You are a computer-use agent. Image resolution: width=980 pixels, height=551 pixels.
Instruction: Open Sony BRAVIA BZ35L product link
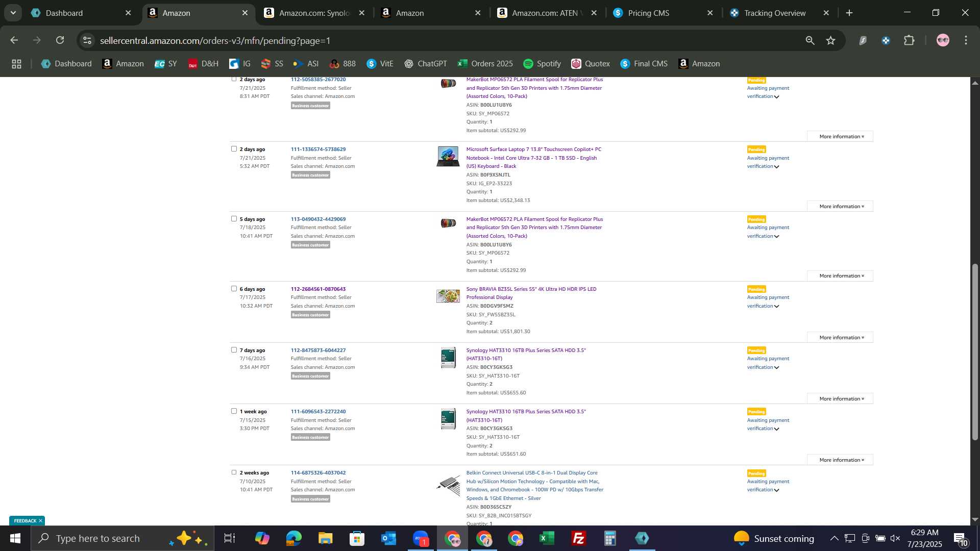pos(531,293)
